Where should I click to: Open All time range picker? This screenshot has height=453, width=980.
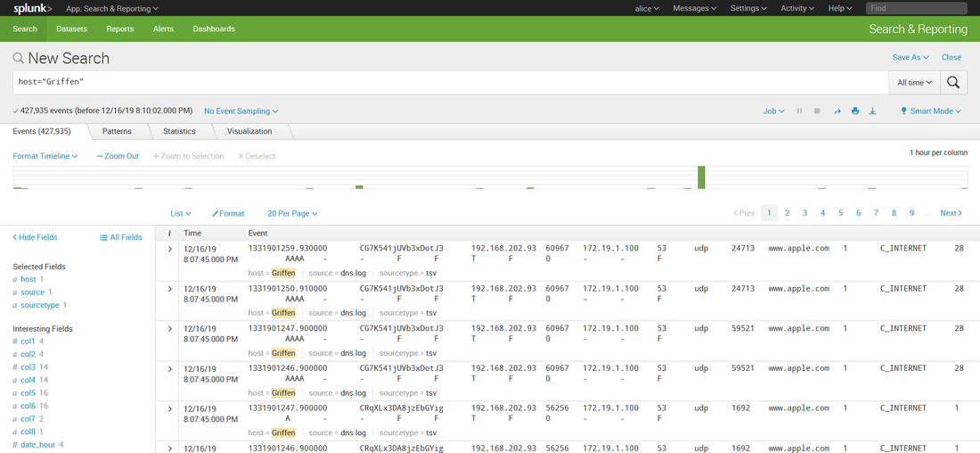coord(914,83)
